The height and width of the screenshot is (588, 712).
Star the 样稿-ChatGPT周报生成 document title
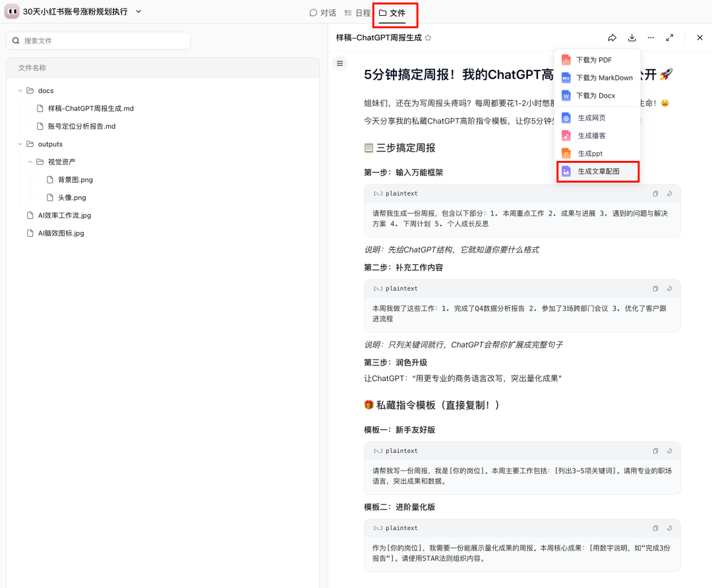[428, 38]
